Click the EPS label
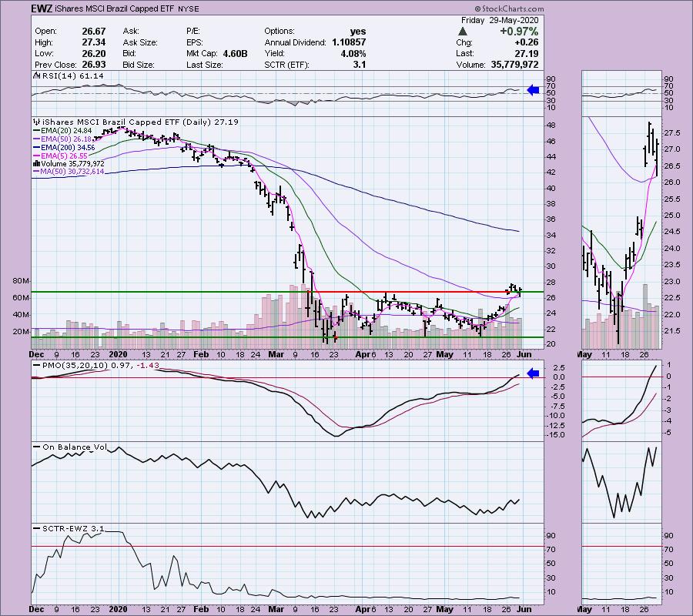Screen dimensions: 693x616 coord(195,42)
